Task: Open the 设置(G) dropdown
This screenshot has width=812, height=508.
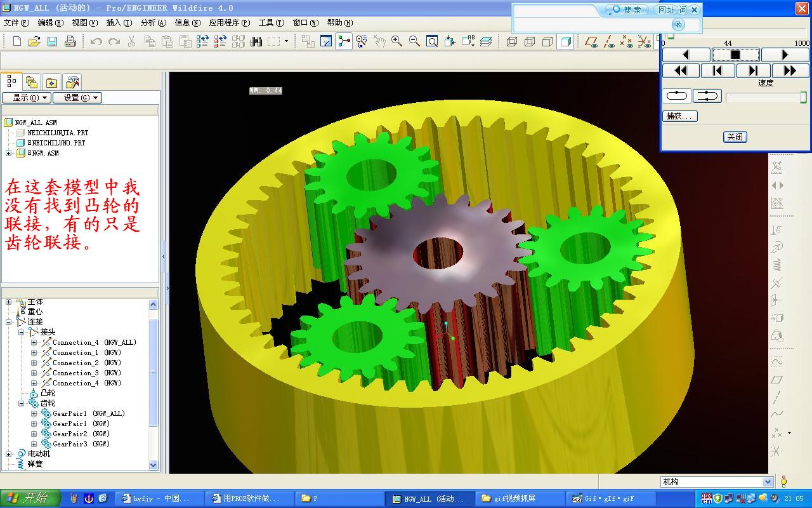Action: [77, 98]
